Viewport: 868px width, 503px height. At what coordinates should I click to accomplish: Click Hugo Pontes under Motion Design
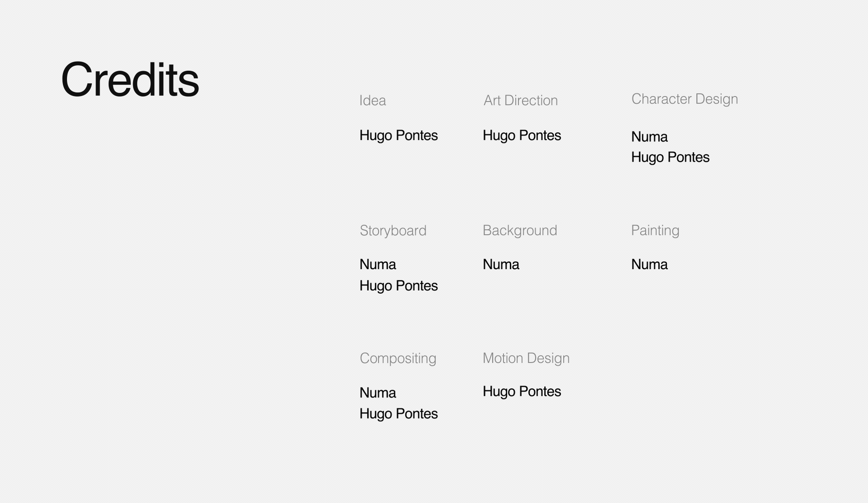[x=522, y=391]
